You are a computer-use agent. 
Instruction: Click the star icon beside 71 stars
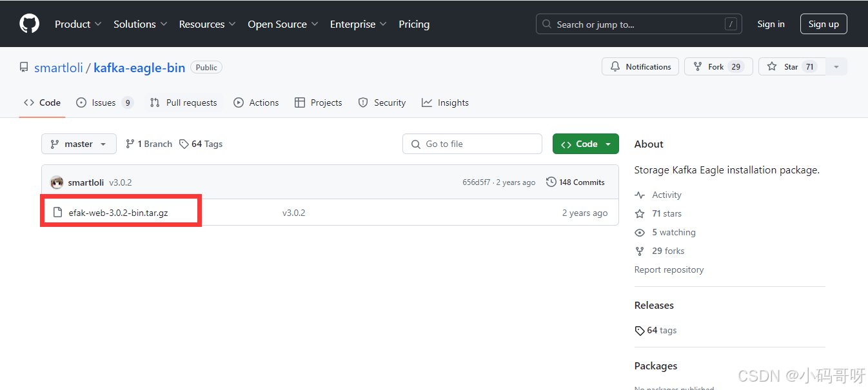coord(640,213)
